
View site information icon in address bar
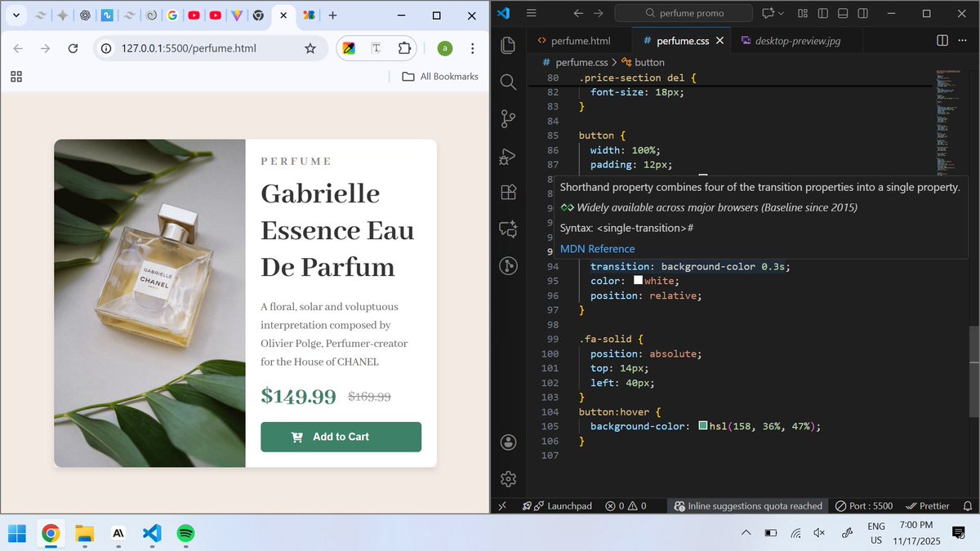click(x=106, y=48)
